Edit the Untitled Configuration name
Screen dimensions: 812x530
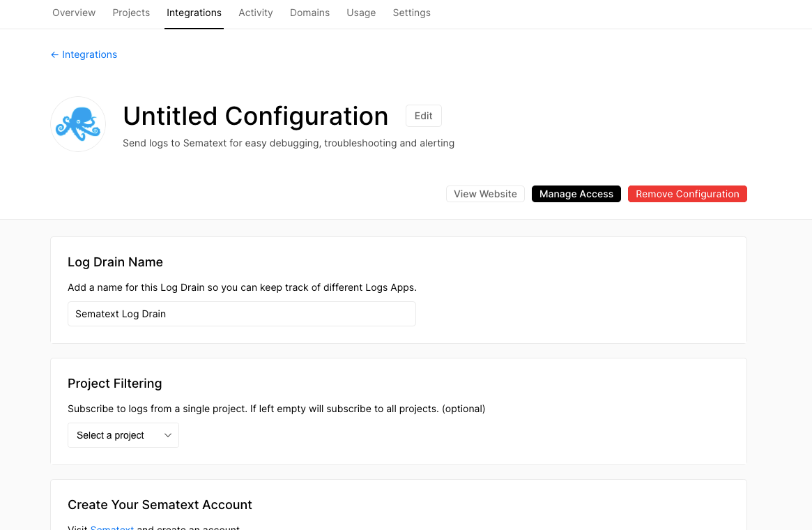(424, 116)
